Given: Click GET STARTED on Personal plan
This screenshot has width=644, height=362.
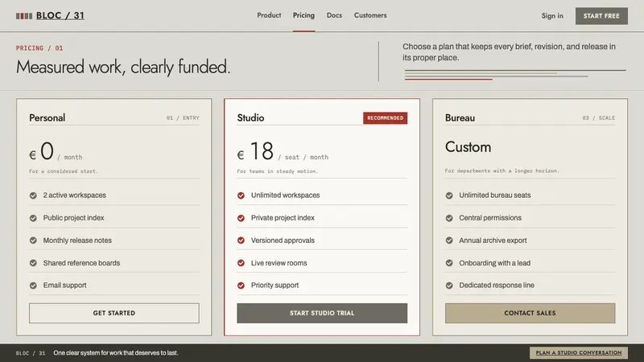Looking at the screenshot, I should 114,313.
